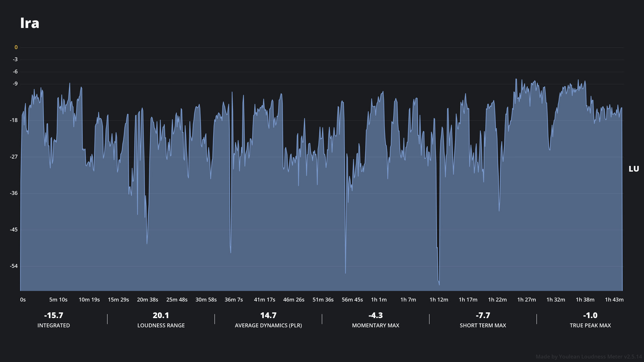Click the '25m 48s' time label
644x362 pixels.
pos(177,300)
